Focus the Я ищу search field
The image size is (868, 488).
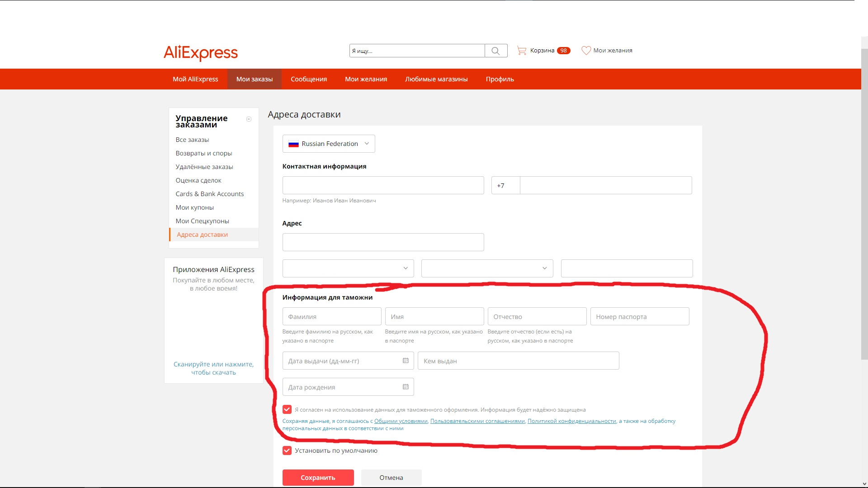pyautogui.click(x=417, y=51)
